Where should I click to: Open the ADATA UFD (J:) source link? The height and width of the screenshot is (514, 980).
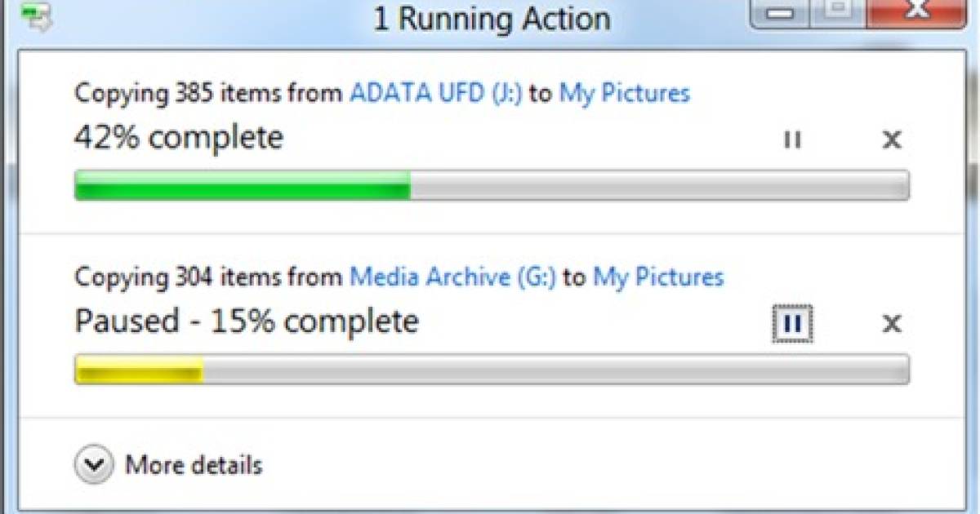[x=435, y=93]
